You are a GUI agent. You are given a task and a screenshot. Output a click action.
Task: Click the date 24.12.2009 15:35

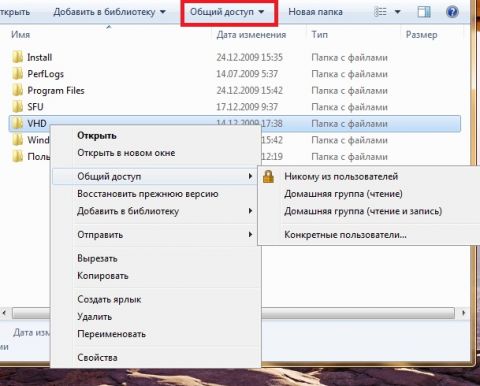click(249, 57)
